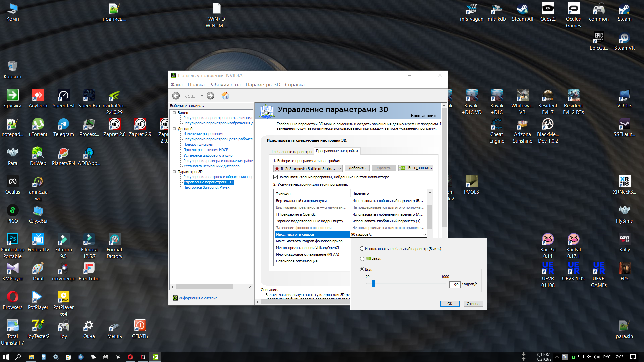Launch the SpeedFan desktop shortcut

click(x=89, y=99)
